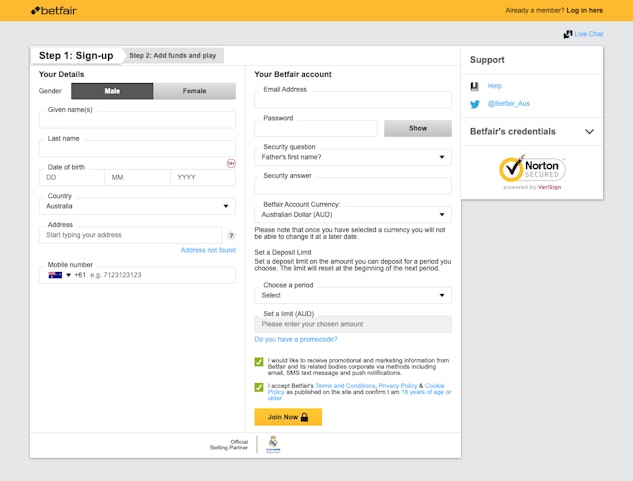The width and height of the screenshot is (633, 481).
Task: Toggle the Terms and Conditions acceptance checkbox
Action: point(259,387)
